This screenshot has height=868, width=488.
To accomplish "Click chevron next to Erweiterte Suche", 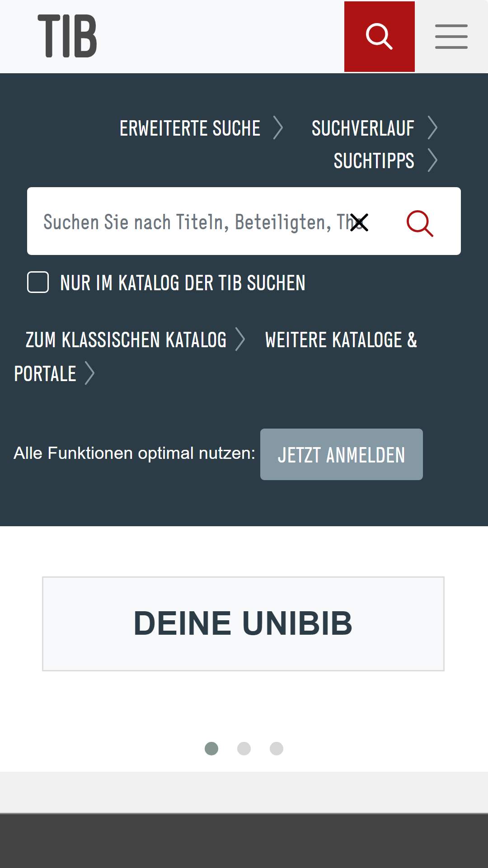I will click(278, 128).
